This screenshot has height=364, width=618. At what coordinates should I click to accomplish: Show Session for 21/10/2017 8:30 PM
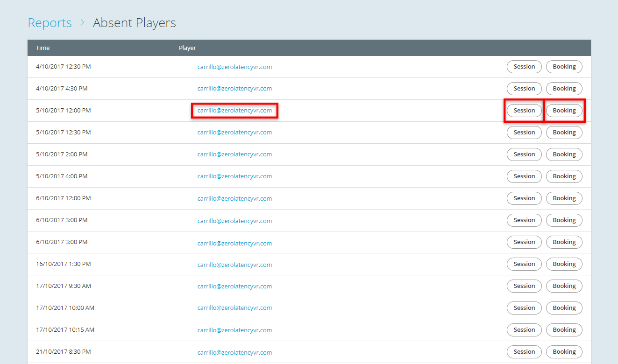524,352
